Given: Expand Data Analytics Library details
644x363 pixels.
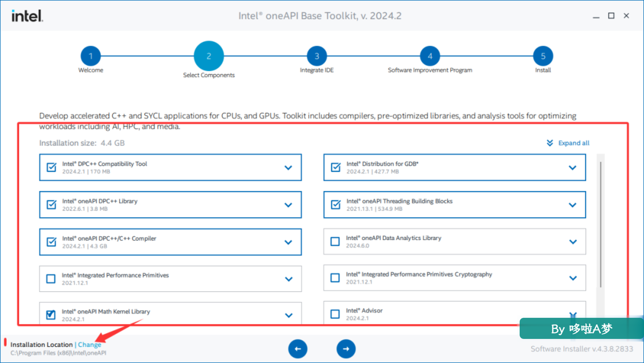Looking at the screenshot, I should pos(573,242).
